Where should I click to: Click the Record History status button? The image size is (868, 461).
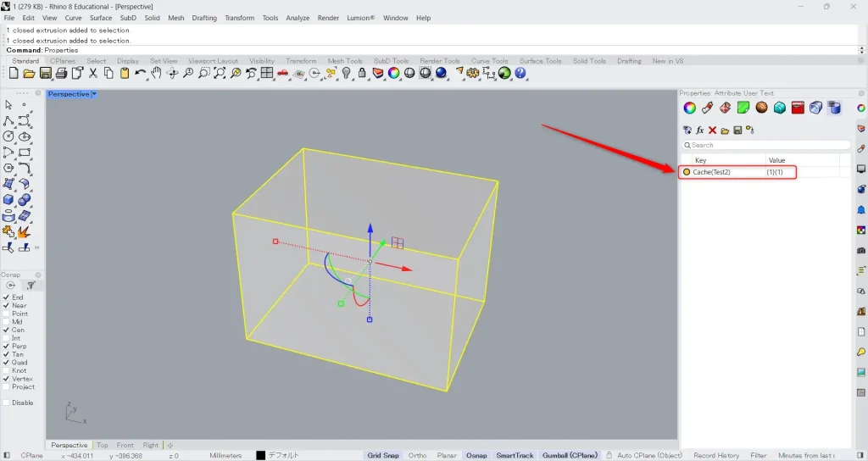click(x=716, y=456)
